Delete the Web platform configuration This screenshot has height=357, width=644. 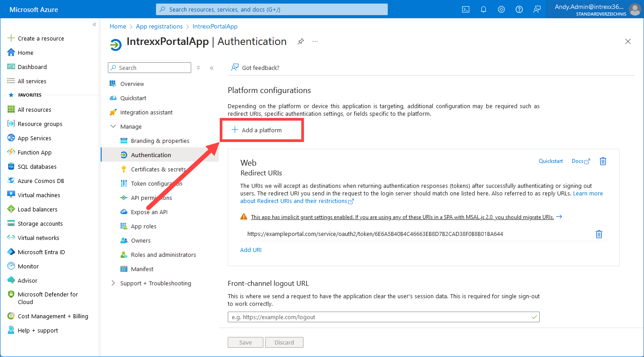point(603,161)
